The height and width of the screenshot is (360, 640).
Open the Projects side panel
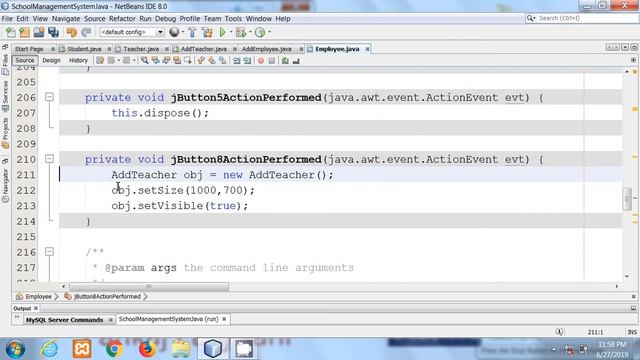point(5,133)
